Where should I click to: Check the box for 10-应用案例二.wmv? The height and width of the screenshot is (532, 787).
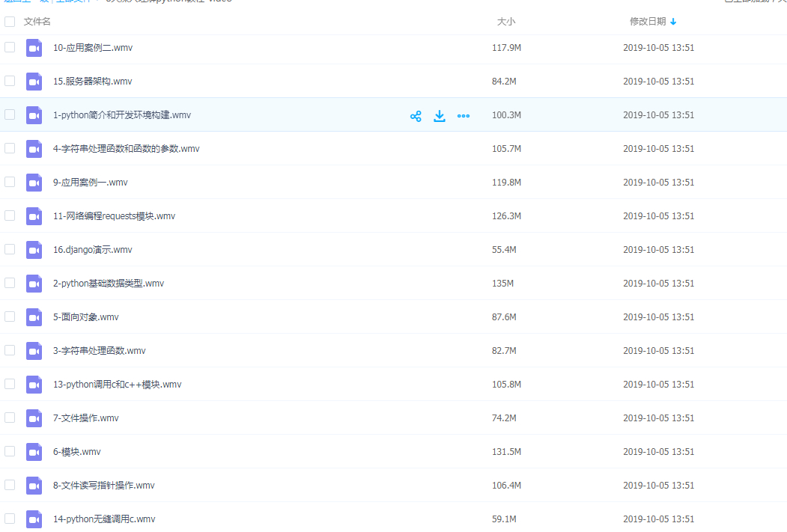click(10, 47)
